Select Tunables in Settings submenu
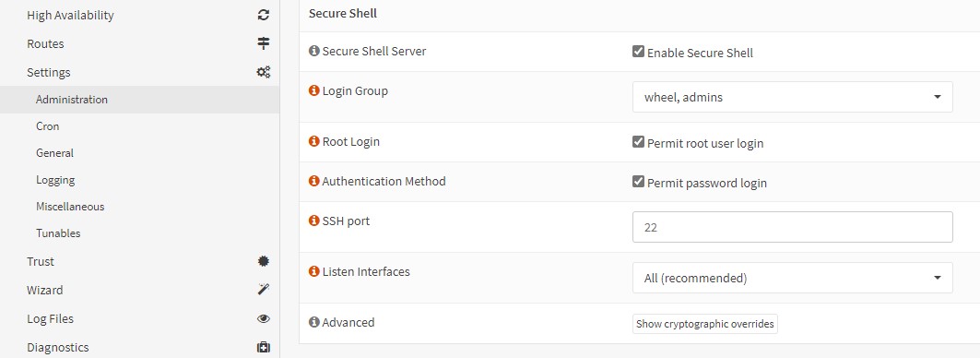The width and height of the screenshot is (980, 358). [58, 233]
